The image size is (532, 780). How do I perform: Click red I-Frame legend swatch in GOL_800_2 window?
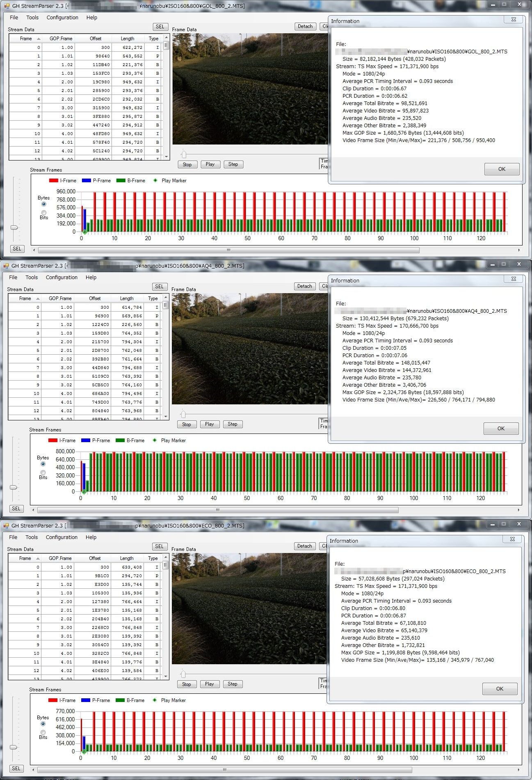click(53, 181)
